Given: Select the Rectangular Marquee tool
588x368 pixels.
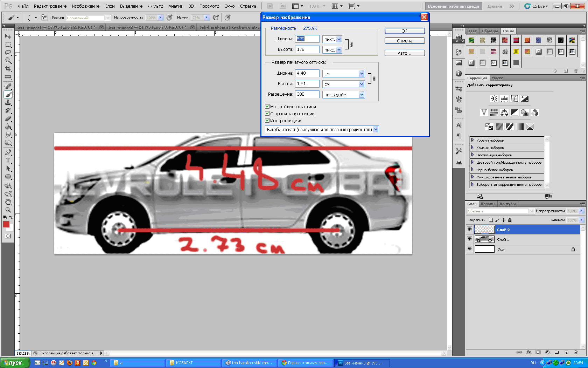Looking at the screenshot, I should [8, 45].
